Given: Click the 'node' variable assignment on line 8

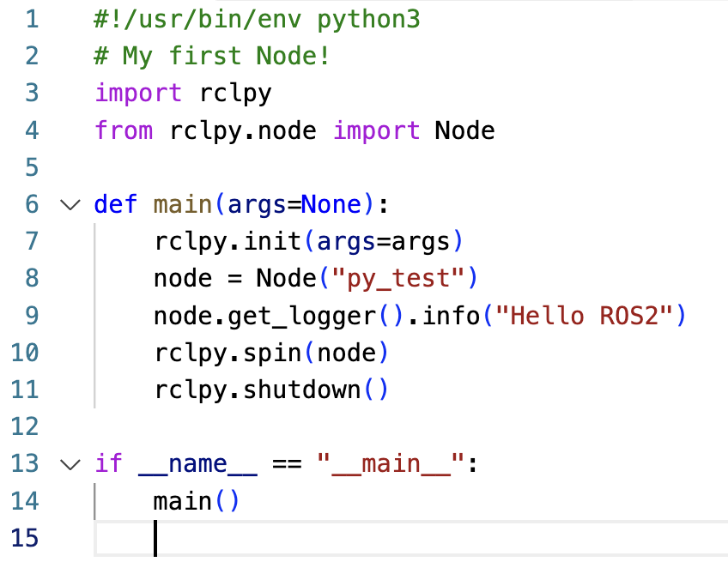Looking at the screenshot, I should click(x=183, y=279).
